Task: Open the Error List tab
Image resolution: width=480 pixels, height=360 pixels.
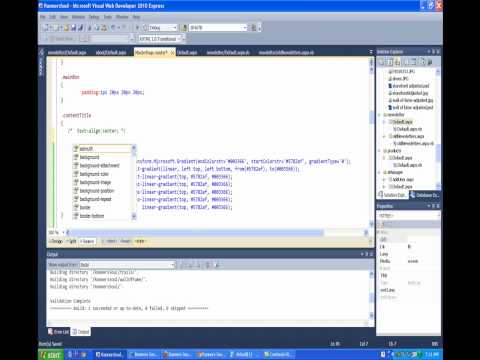Action: pos(59,332)
